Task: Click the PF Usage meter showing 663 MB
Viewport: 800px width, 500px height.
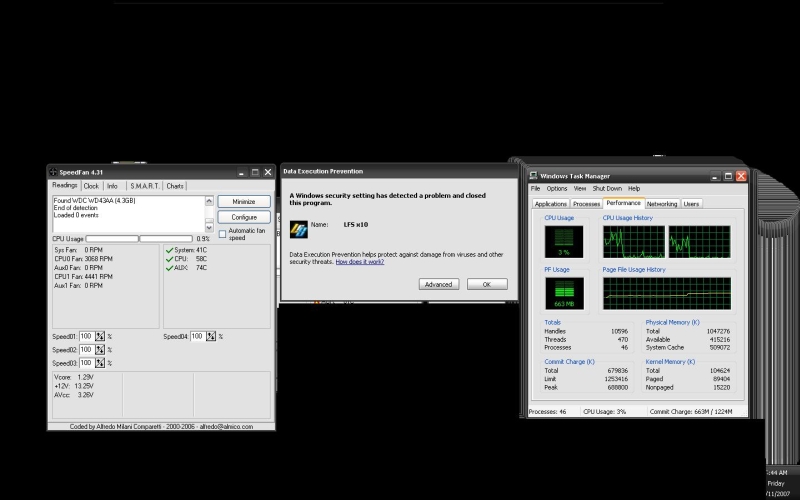Action: (x=564, y=293)
